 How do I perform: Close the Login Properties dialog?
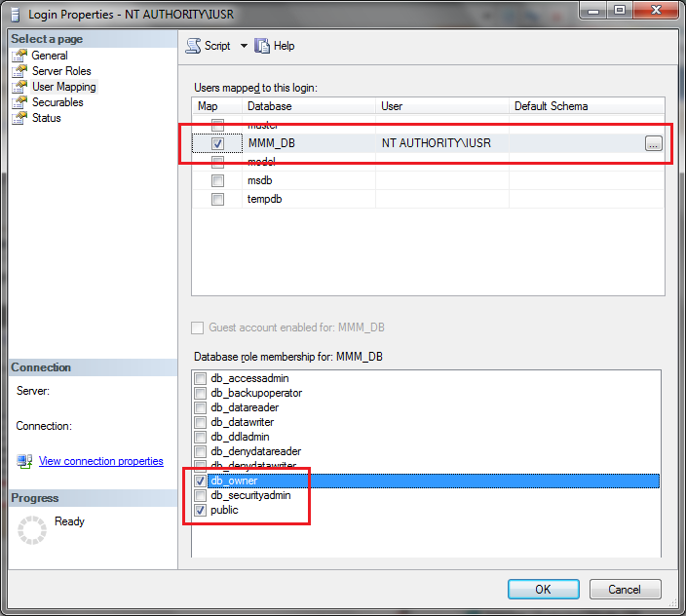pos(656,11)
